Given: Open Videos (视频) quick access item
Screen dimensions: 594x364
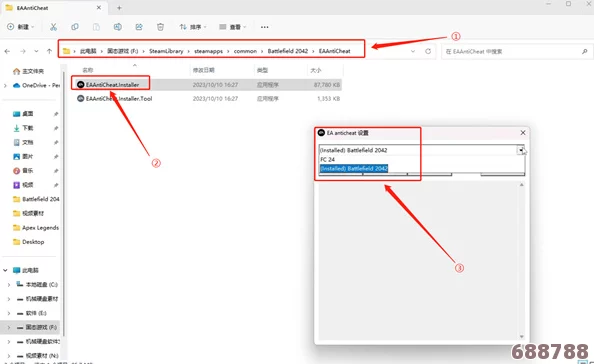Looking at the screenshot, I should point(23,185).
